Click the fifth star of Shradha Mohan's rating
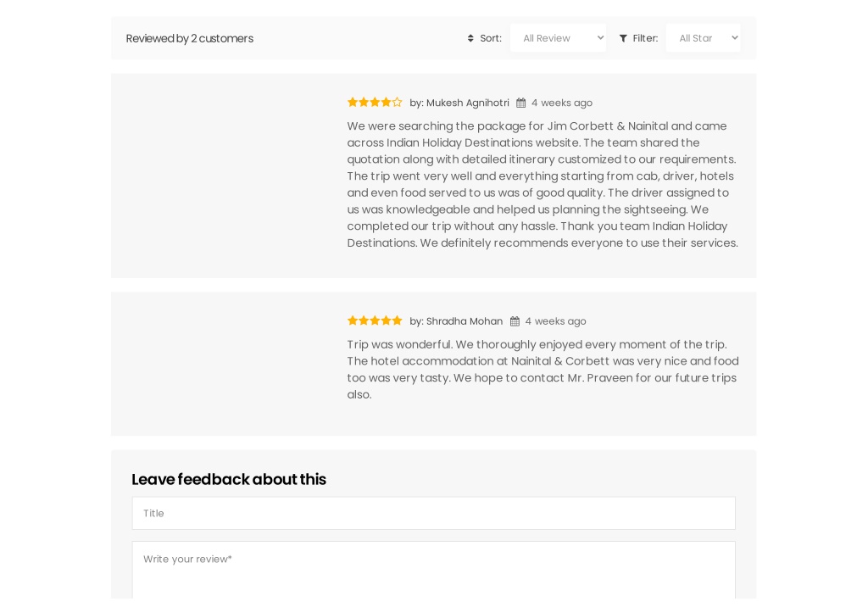868x613 pixels. (397, 320)
